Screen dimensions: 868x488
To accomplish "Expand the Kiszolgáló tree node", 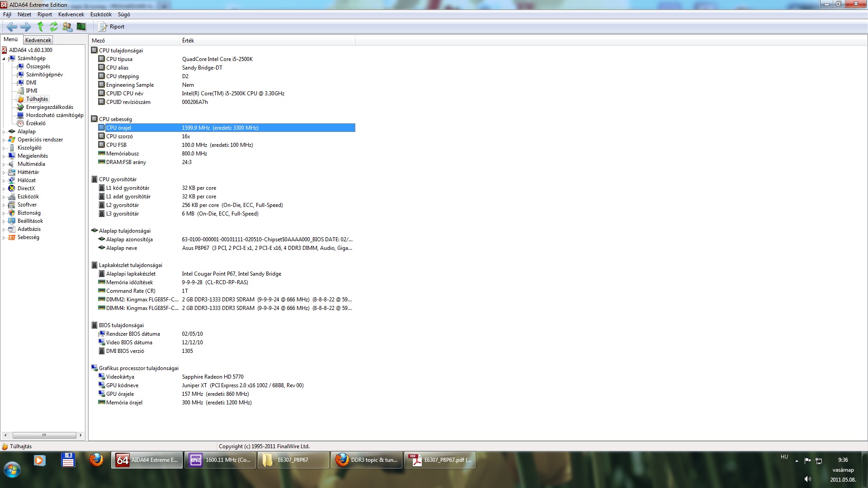I will coord(4,148).
